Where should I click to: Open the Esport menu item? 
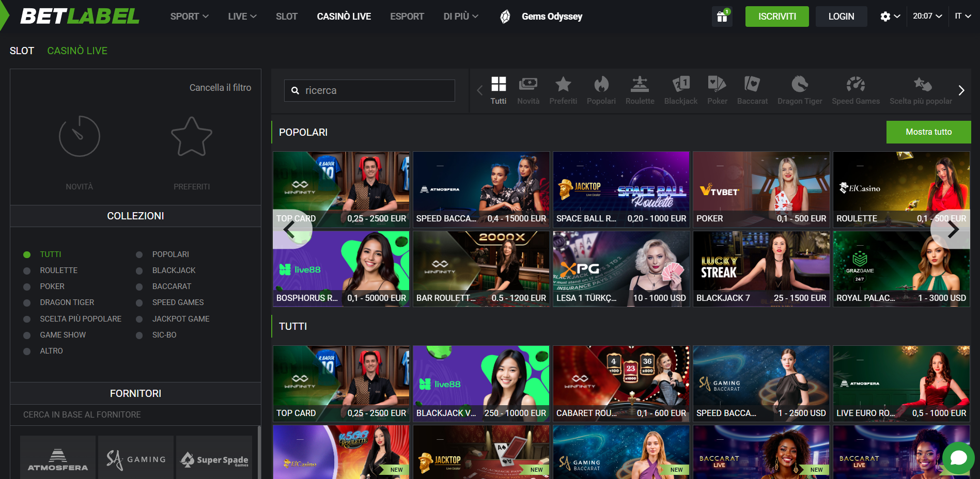[x=407, y=17]
